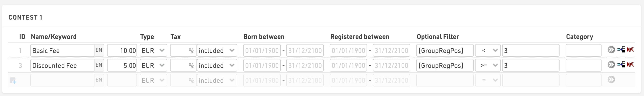Click GroupRegPos filter field in Basic Fee row
This screenshot has height=96, width=644.
pos(445,50)
